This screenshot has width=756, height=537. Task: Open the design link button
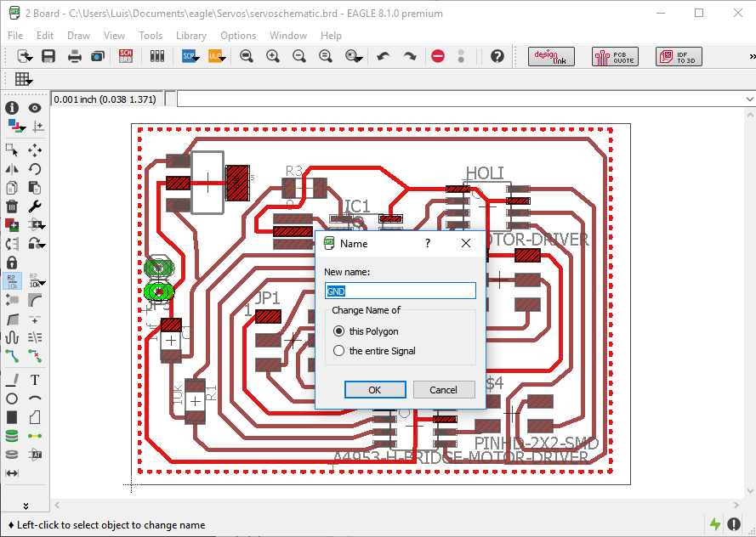click(x=551, y=56)
